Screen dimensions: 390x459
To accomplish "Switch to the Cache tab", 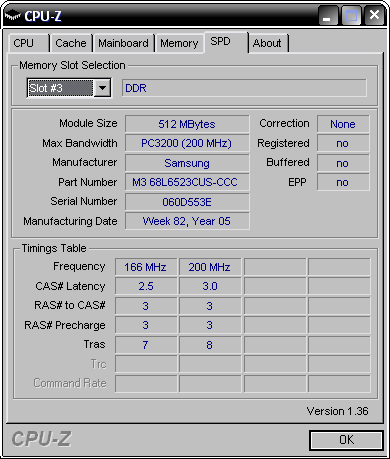I will pos(71,43).
